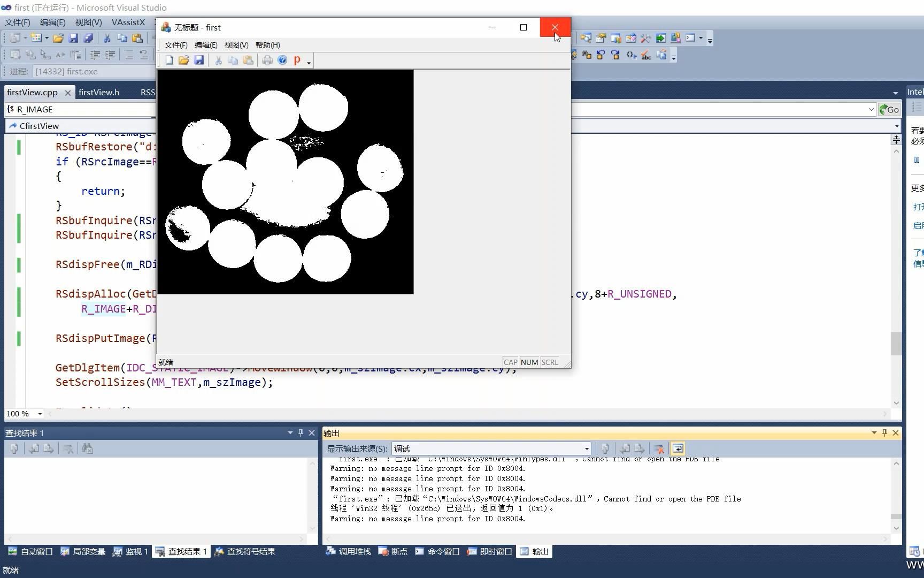Toggle word wrap in output pane

(677, 448)
